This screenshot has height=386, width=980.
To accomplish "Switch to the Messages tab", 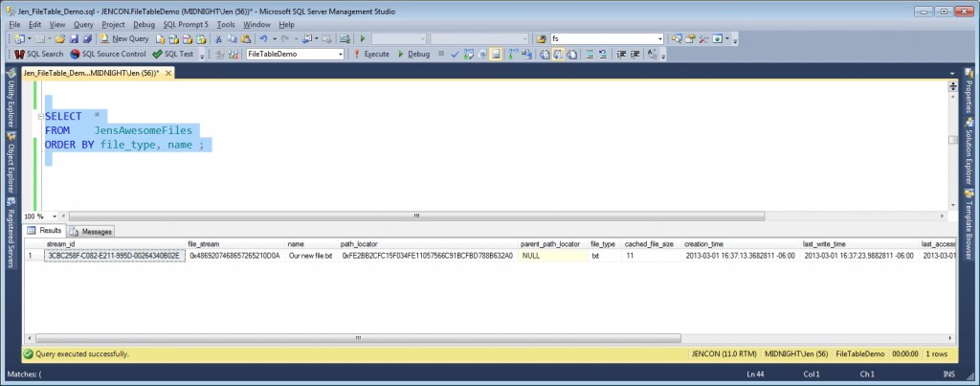I will [x=91, y=232].
